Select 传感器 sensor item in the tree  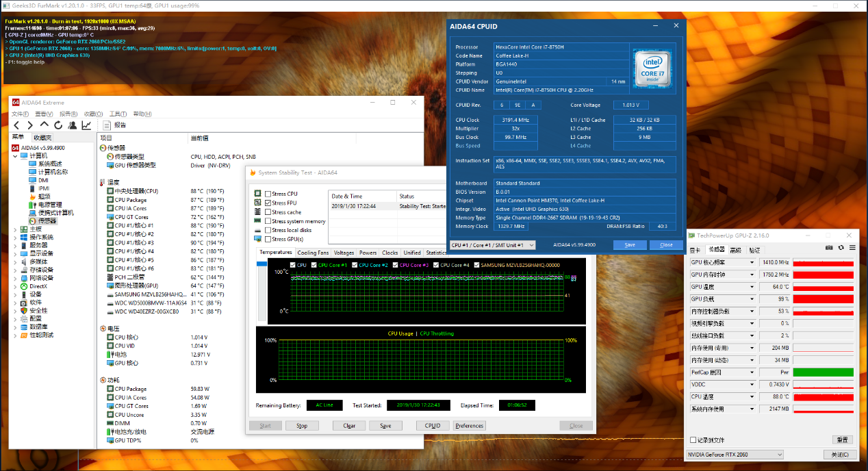(47, 221)
